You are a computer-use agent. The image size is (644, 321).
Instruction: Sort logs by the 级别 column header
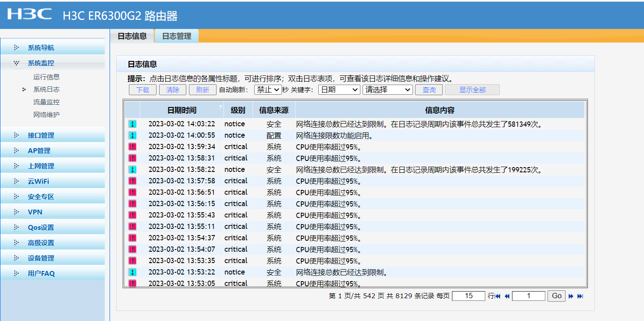click(238, 110)
